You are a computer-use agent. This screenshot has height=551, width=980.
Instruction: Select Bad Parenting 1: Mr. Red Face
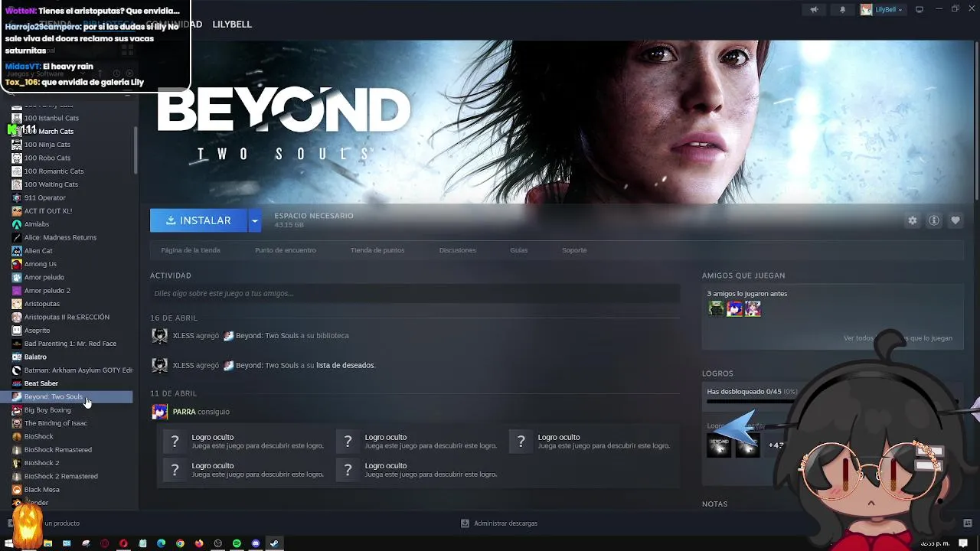[70, 344]
